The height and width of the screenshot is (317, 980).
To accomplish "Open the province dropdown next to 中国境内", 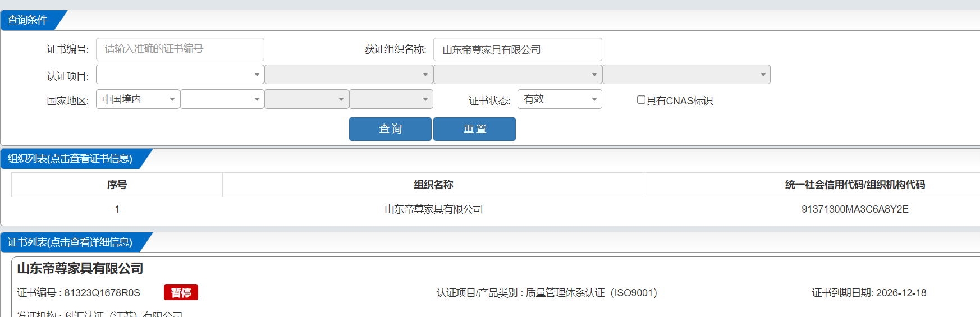I will pos(222,99).
